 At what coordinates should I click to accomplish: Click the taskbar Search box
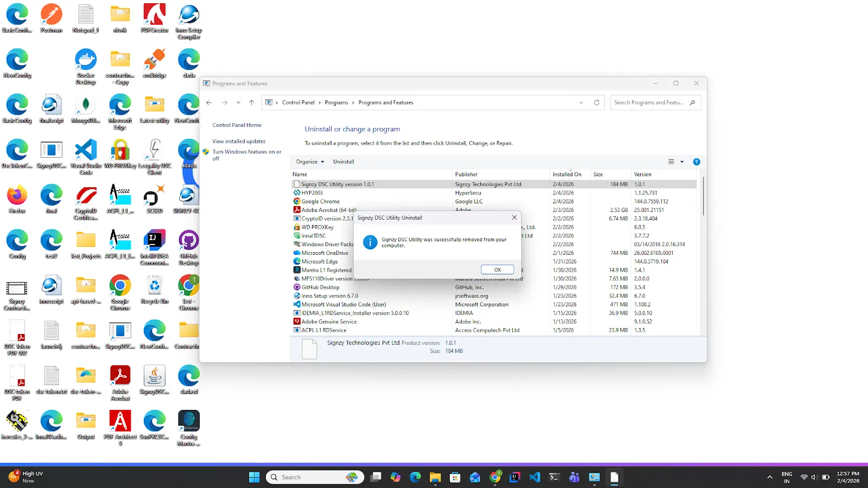[315, 477]
